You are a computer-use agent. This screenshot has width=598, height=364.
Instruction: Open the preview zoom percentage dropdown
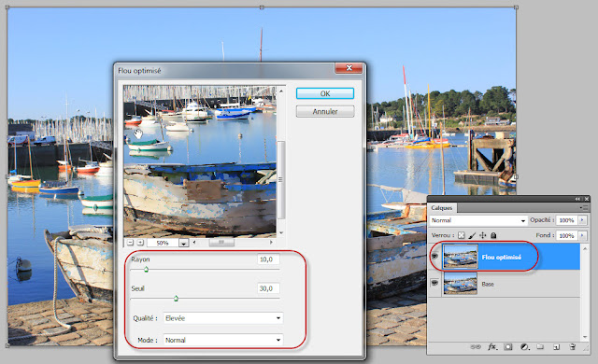(x=183, y=243)
